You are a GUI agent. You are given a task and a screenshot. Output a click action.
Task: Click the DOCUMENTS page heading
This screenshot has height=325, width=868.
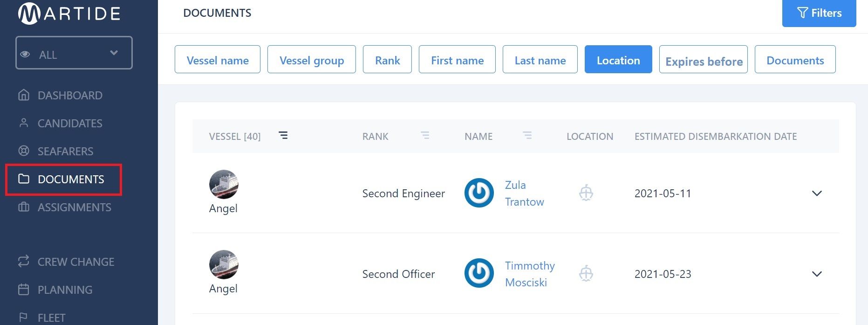point(217,13)
